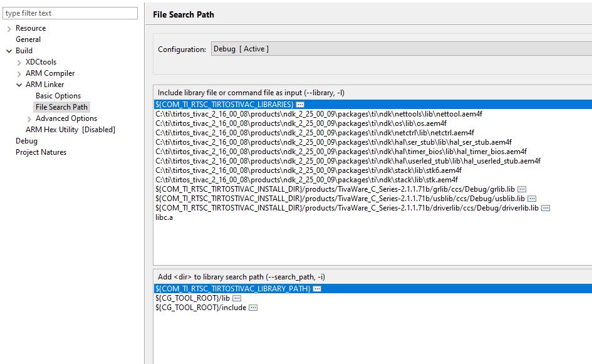Select the stk.aem4f library entry
The image size is (592, 364).
point(306,180)
